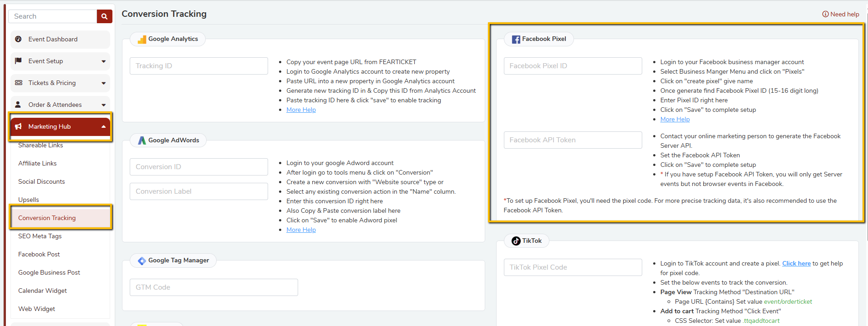Open Event Dashboard menu item
Viewport: 868px width, 326px height.
pos(60,39)
